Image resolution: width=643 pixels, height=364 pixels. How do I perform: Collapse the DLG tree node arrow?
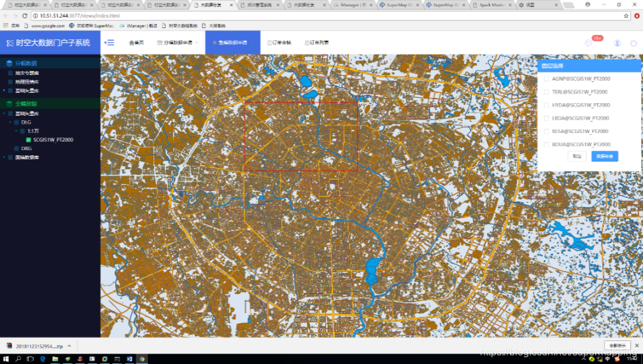[10, 122]
